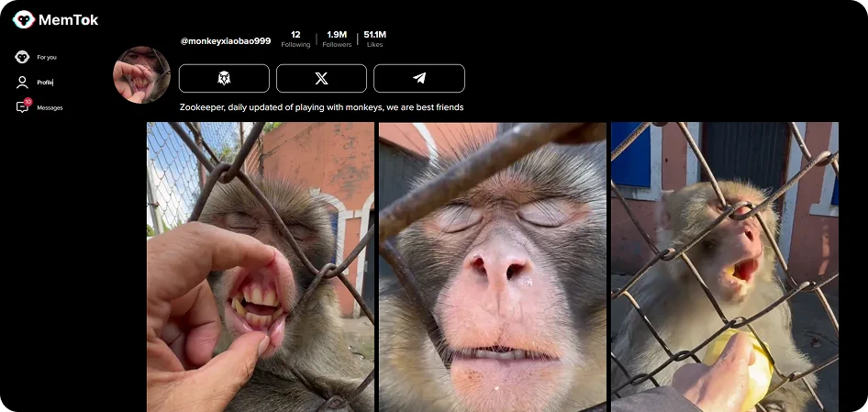Select the Profile menu label
Screen dimensions: 868x412
pos(45,83)
